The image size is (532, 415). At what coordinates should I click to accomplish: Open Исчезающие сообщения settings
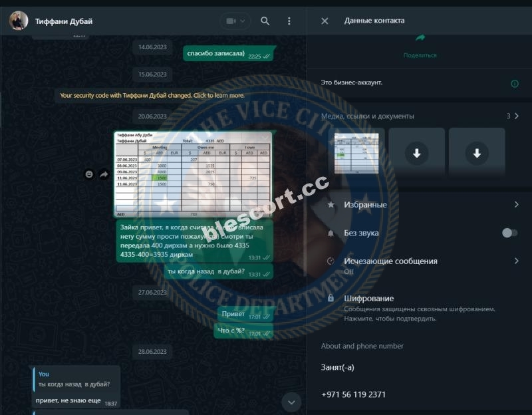[x=420, y=265]
